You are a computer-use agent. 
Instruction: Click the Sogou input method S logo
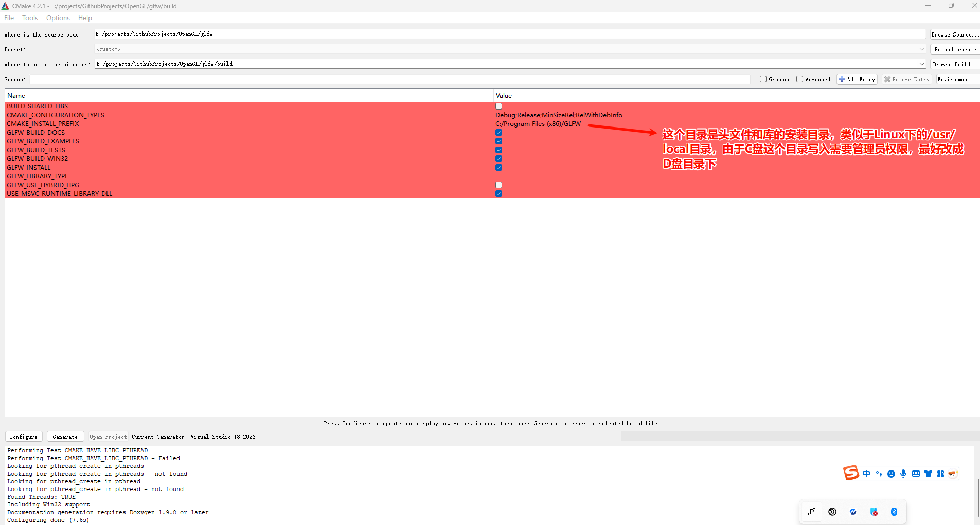coord(851,473)
